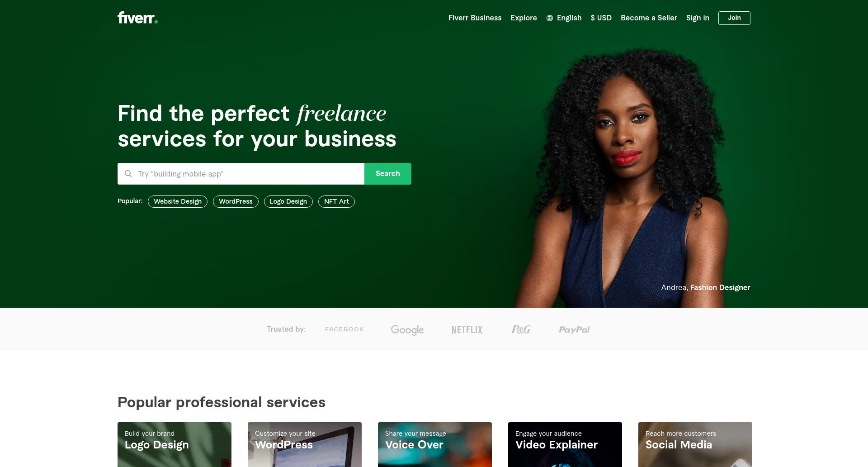Click the Netflix trusted-by logo

[467, 330]
